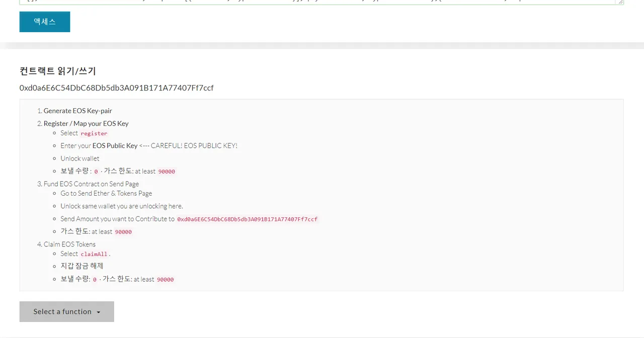Click the red 0 amount in Register step
This screenshot has height=338, width=644.
(x=96, y=172)
